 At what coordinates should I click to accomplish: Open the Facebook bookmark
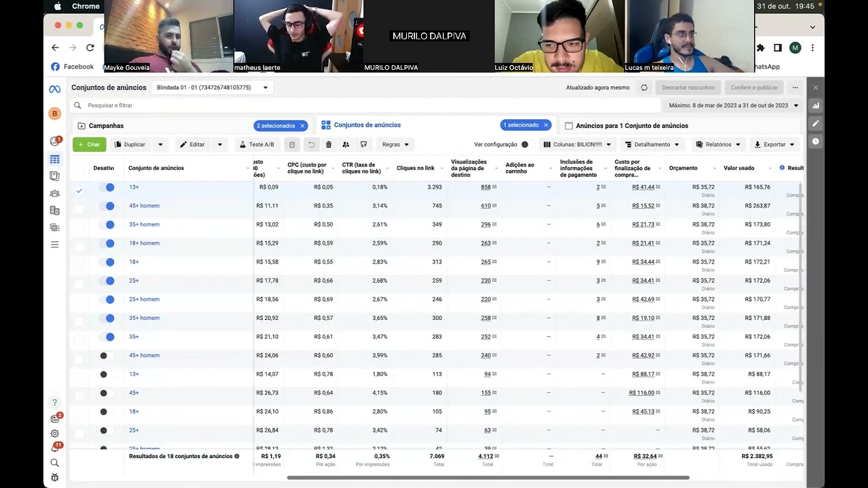pyautogui.click(x=72, y=66)
